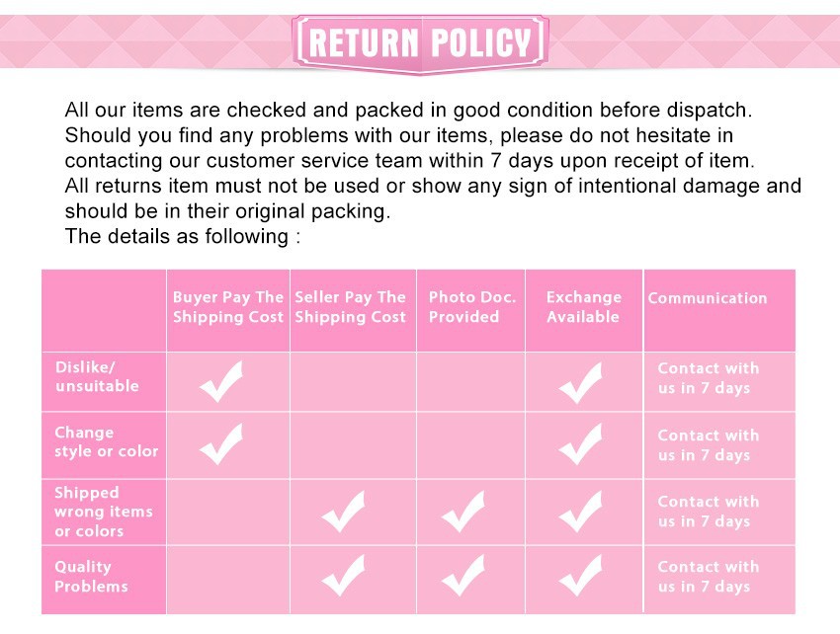Select the Photo Doc. Provided column header

click(x=471, y=307)
